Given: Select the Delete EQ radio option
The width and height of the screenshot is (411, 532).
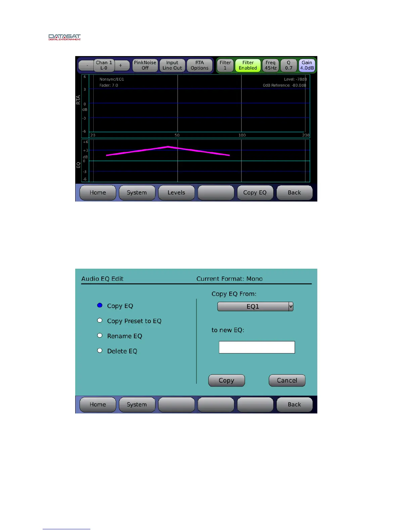Looking at the screenshot, I should [x=100, y=351].
